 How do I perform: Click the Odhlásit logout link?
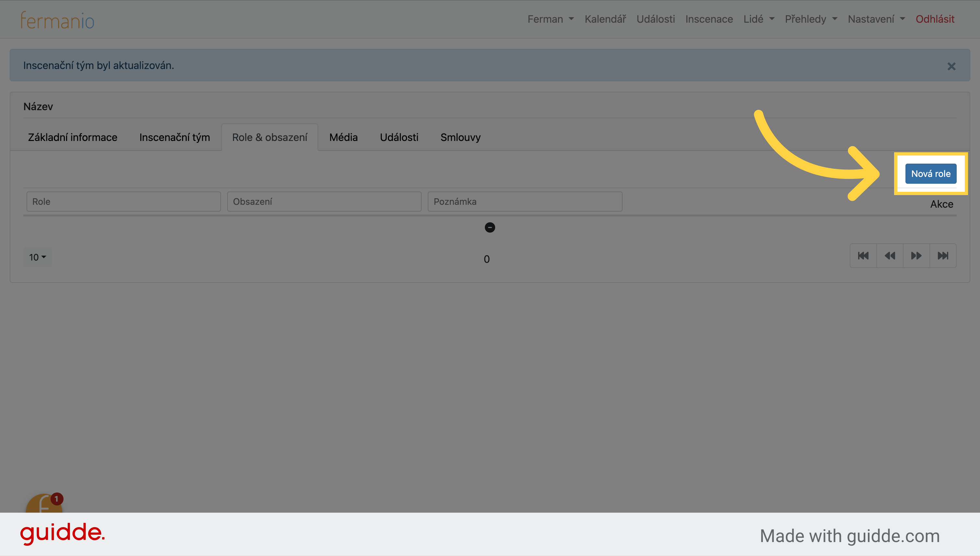click(935, 19)
